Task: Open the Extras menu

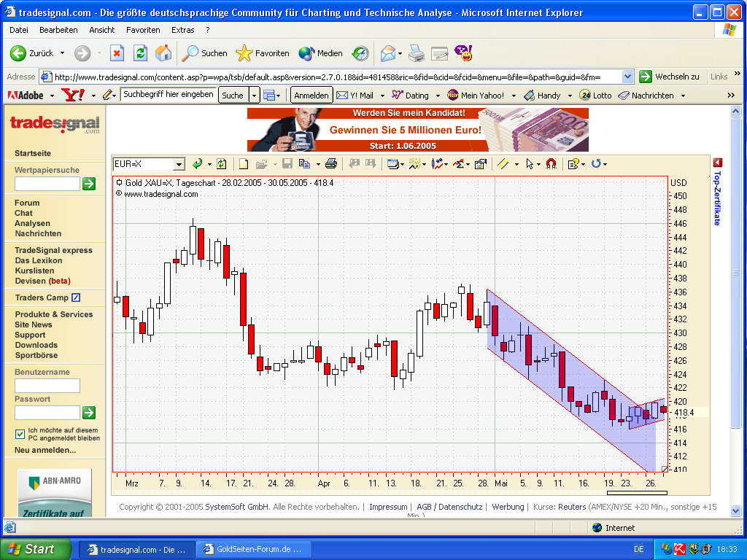Action: click(182, 30)
